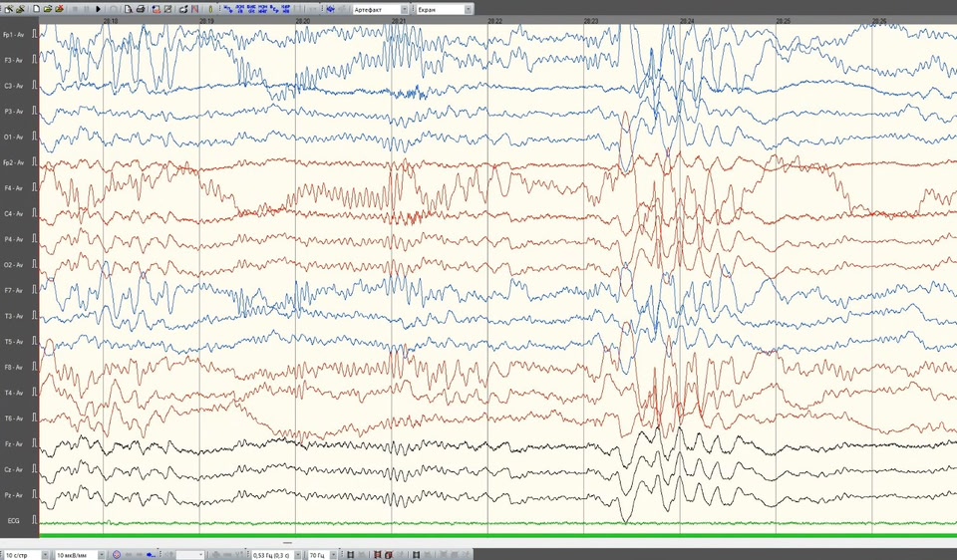The image size is (957, 560).
Task: Select the F4 - Av channel label
Action: pyautogui.click(x=13, y=188)
